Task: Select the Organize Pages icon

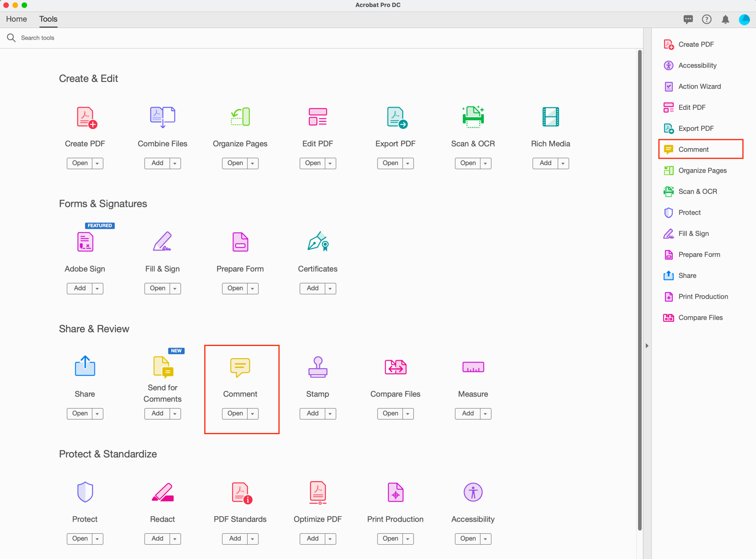Action: click(x=240, y=117)
